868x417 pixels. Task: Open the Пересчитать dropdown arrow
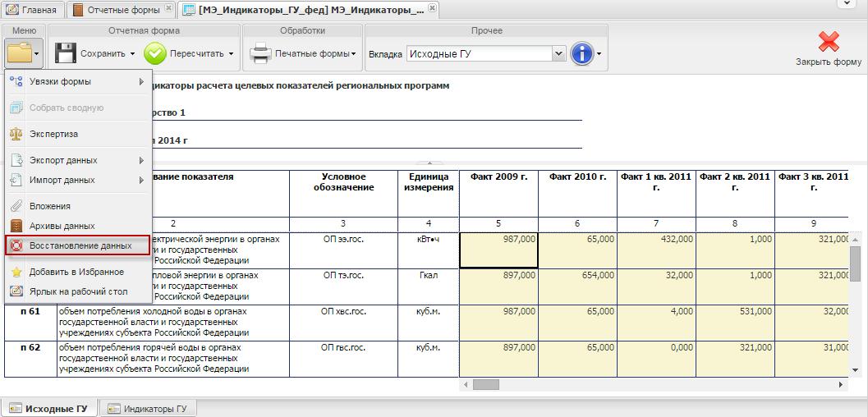coord(231,54)
